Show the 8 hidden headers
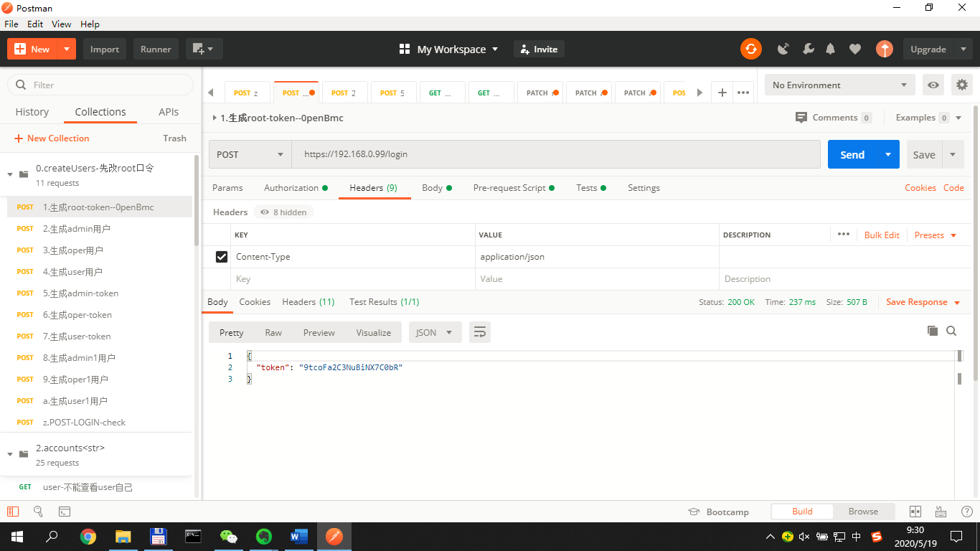Image resolution: width=980 pixels, height=551 pixels. coord(283,212)
